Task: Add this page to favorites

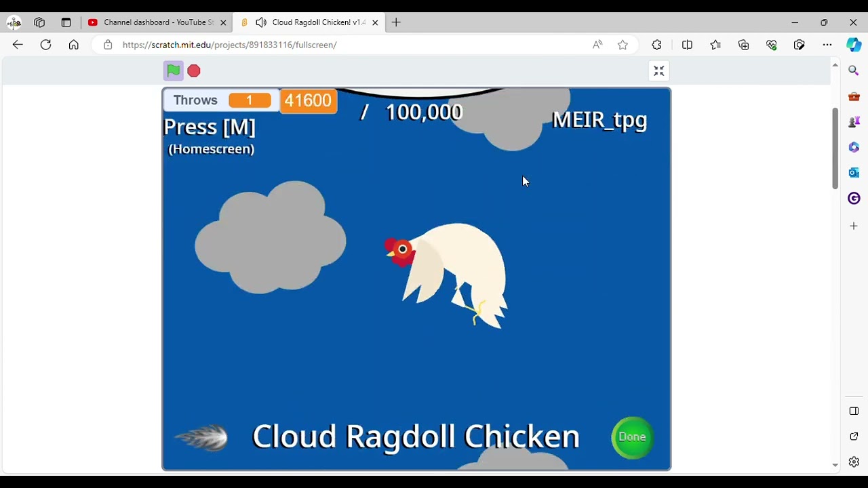Action: pyautogui.click(x=623, y=45)
